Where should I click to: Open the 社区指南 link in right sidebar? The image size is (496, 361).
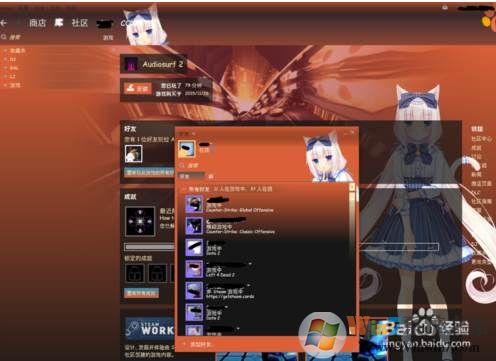tap(481, 201)
